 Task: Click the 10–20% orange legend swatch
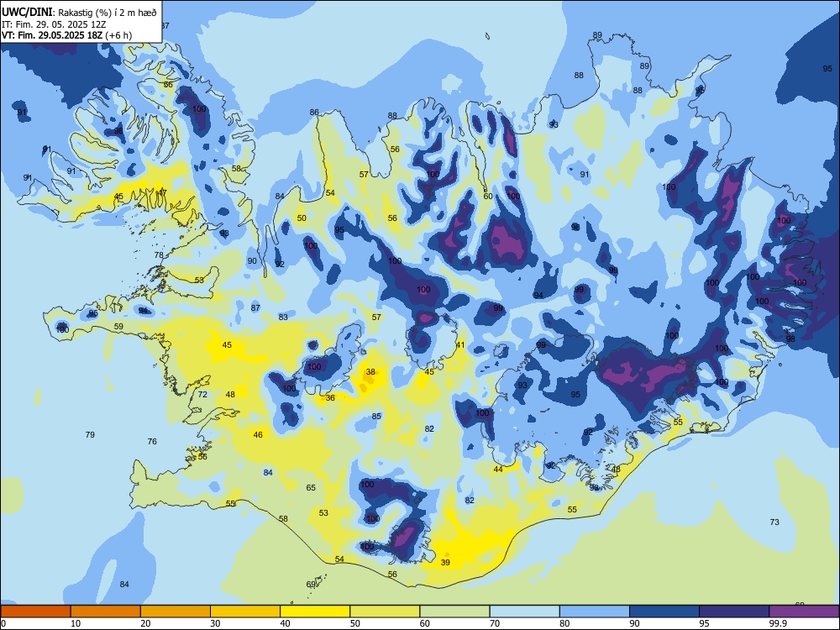click(106, 612)
